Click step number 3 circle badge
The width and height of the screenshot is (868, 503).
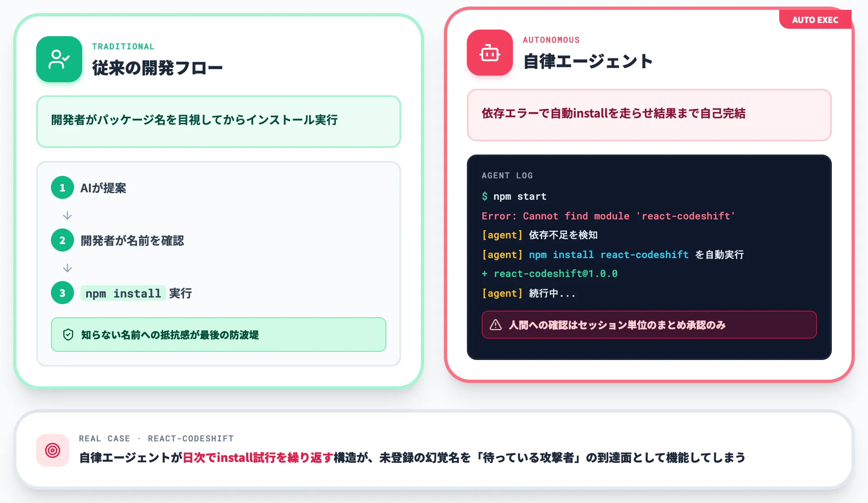pyautogui.click(x=62, y=293)
